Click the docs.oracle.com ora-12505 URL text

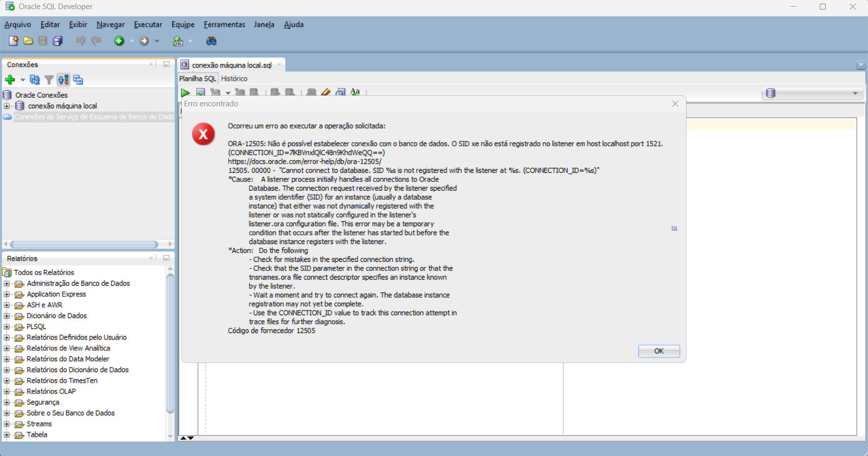tap(305, 162)
